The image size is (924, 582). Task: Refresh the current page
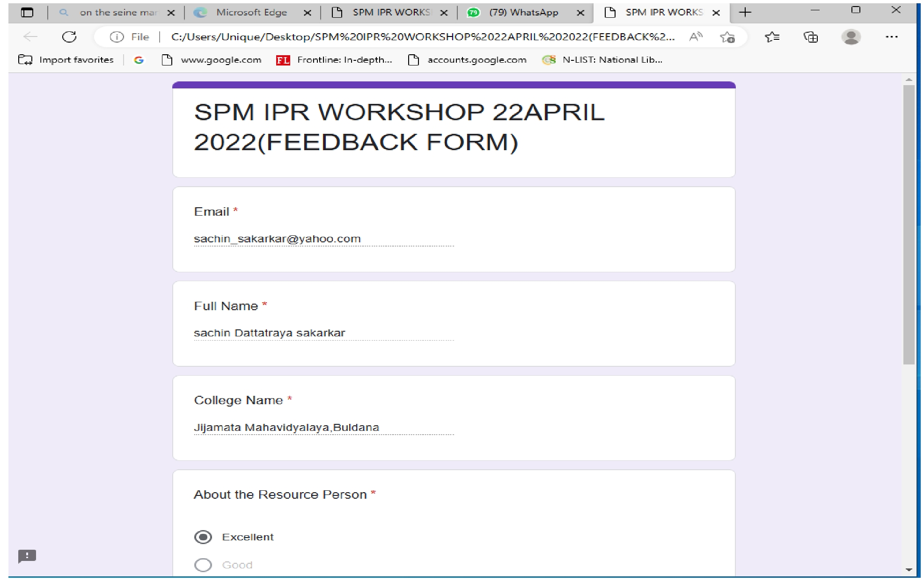[69, 36]
